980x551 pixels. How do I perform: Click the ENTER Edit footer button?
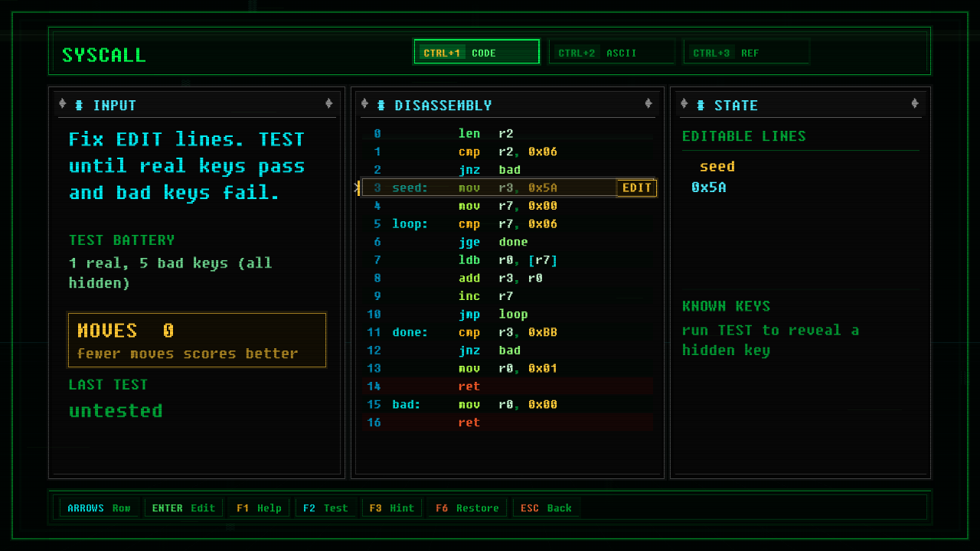point(183,507)
